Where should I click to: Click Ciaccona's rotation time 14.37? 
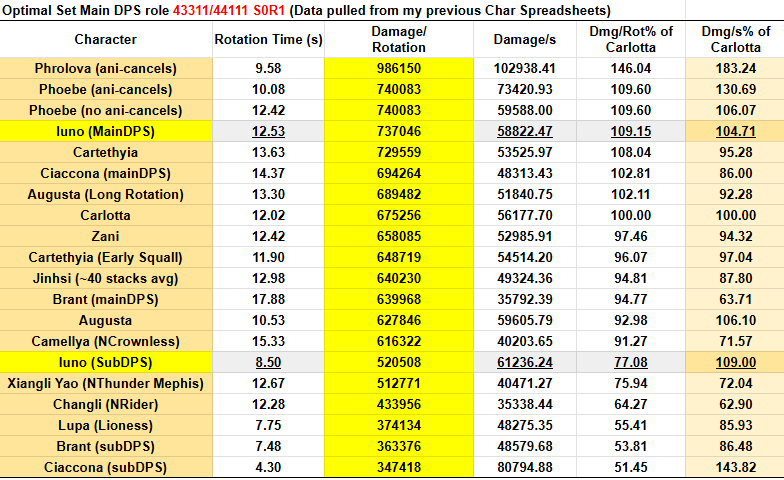tap(268, 174)
